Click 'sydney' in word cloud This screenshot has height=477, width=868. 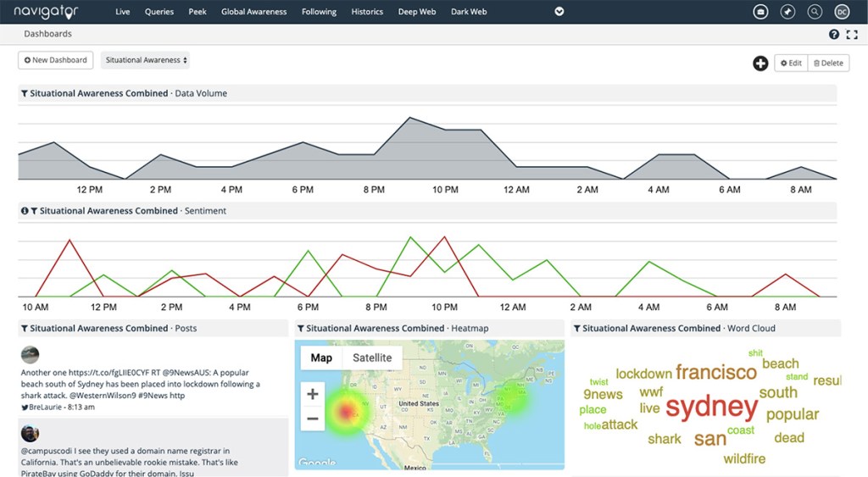click(711, 408)
